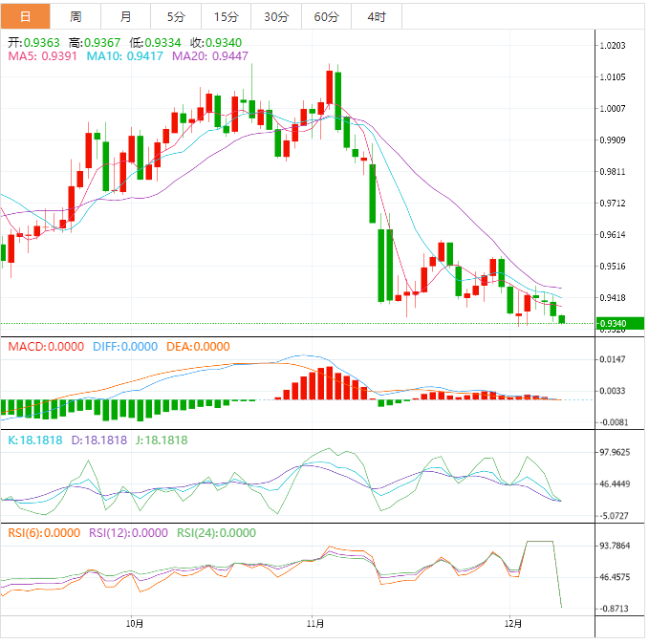Viewport: 649px width, 644px height.
Task: Switch to the 4时 timeframe tab
Action: click(x=377, y=17)
